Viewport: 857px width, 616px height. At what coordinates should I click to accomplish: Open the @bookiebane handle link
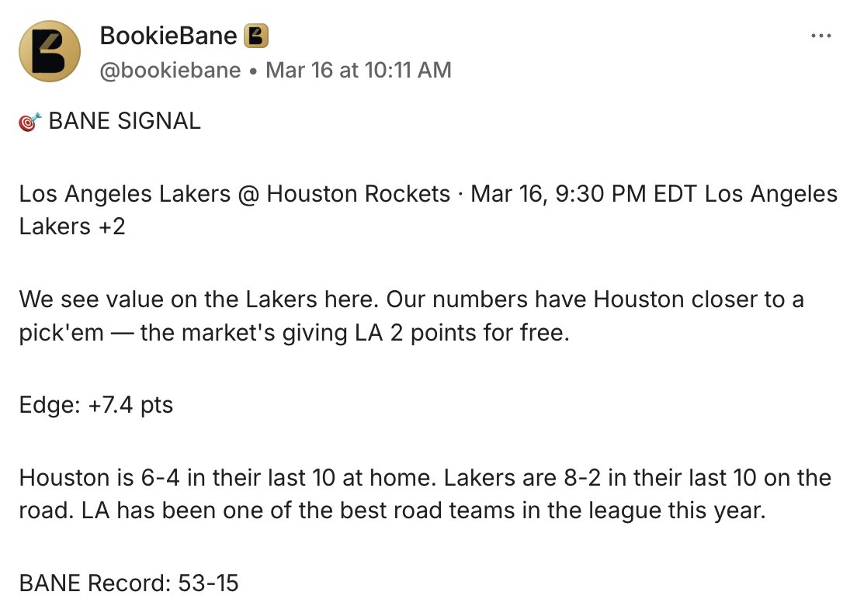tap(170, 70)
